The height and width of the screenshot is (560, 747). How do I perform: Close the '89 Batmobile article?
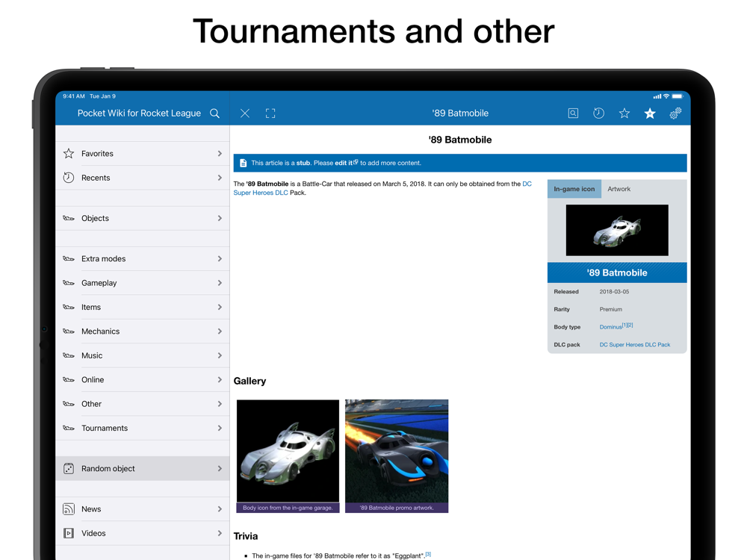click(245, 113)
